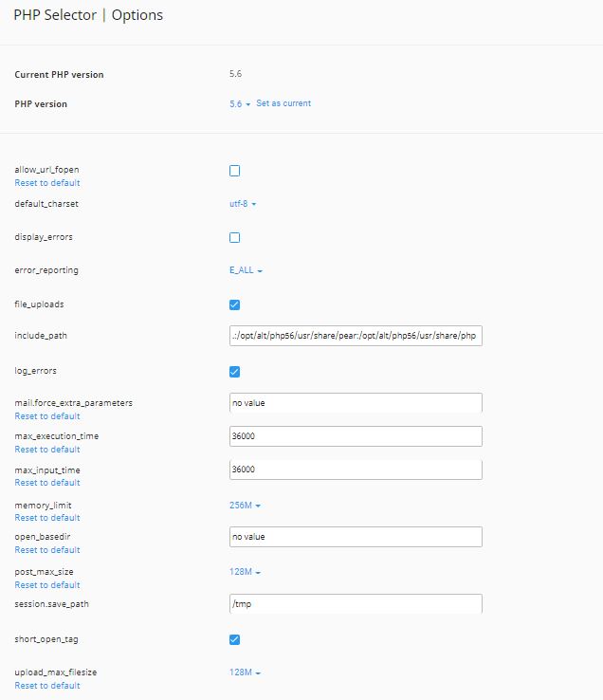Reset allow_url_fopen to default
Viewport: 603px width, 700px height.
pos(47,183)
